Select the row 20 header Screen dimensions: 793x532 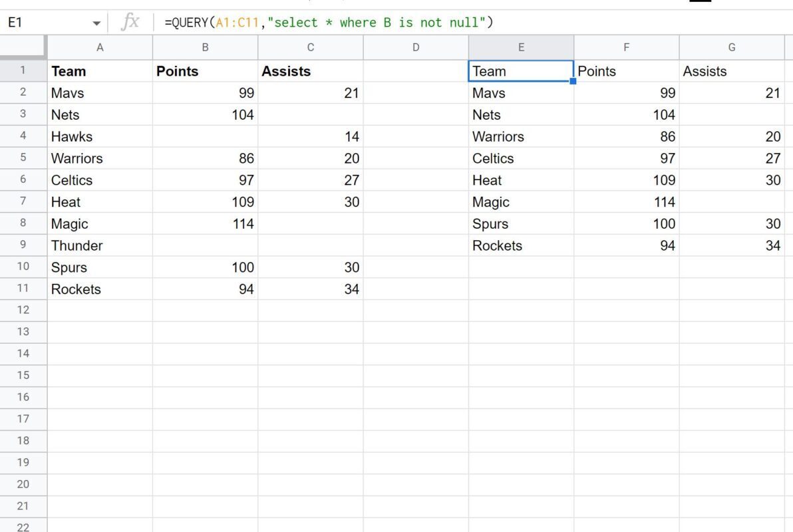23,484
